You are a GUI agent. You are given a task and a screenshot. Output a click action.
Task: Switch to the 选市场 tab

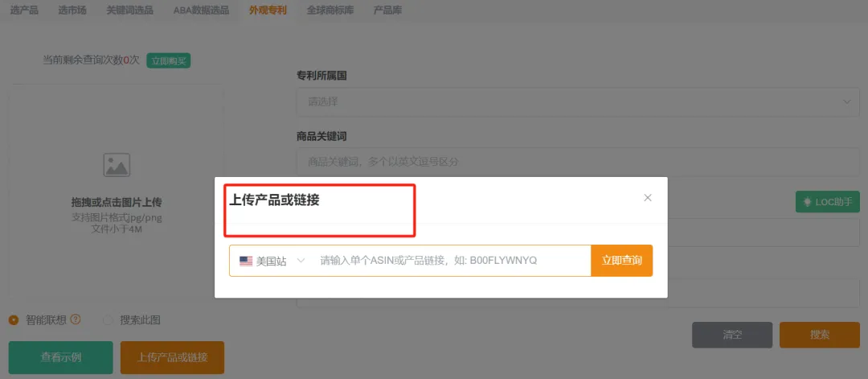pyautogui.click(x=72, y=10)
